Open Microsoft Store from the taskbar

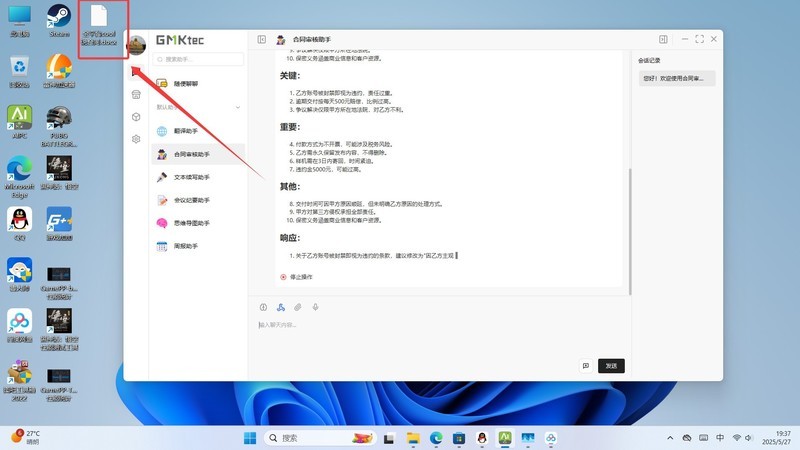coord(459,438)
